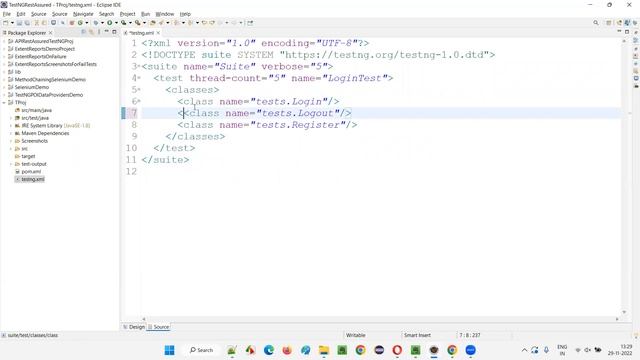640x360 pixels.
Task: Open the toolbar search magnifier icon
Action: (596, 23)
